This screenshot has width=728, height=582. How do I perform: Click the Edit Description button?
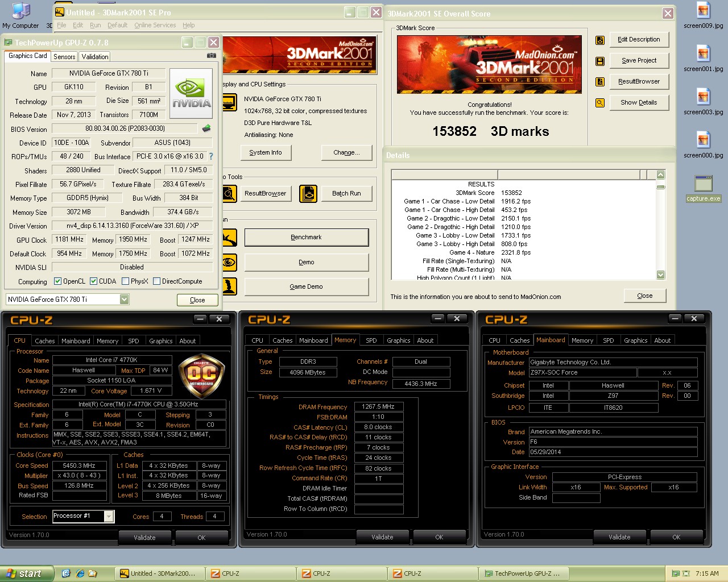coord(639,40)
